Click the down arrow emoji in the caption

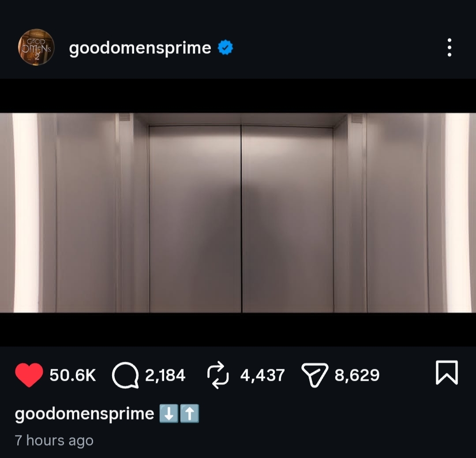click(169, 414)
